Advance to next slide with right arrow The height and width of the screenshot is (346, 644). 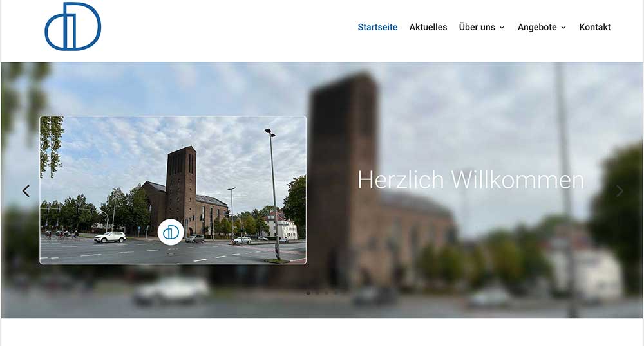click(620, 190)
